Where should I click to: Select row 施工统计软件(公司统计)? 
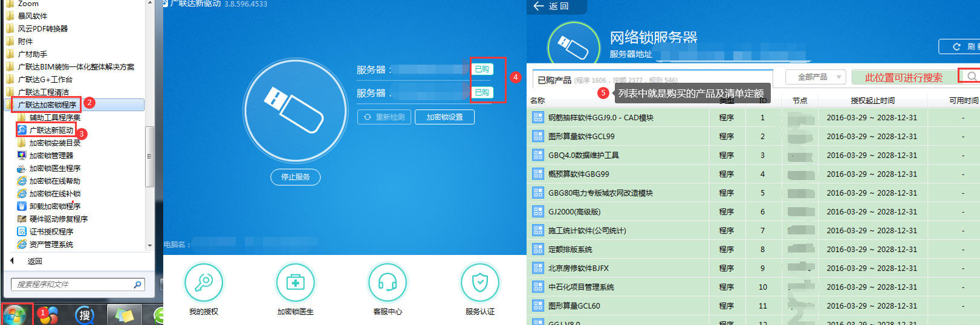(753, 230)
